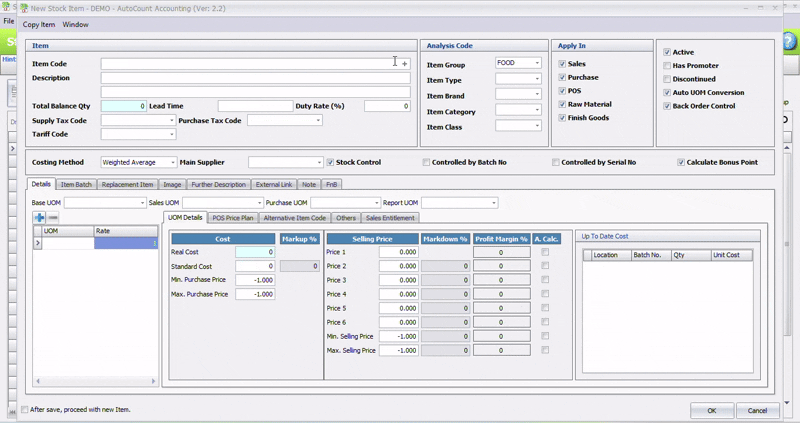Screen dimensions: 800x423
Task: Tick the Controlled by Batch No checkbox
Action: tap(427, 162)
